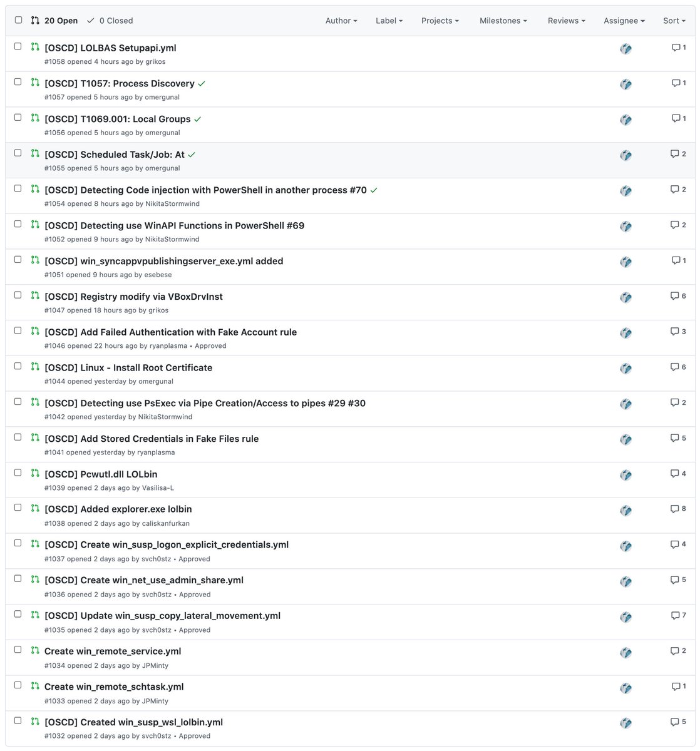Click assignee avatar for T1057 Process Discovery
The width and height of the screenshot is (700, 751).
(625, 84)
